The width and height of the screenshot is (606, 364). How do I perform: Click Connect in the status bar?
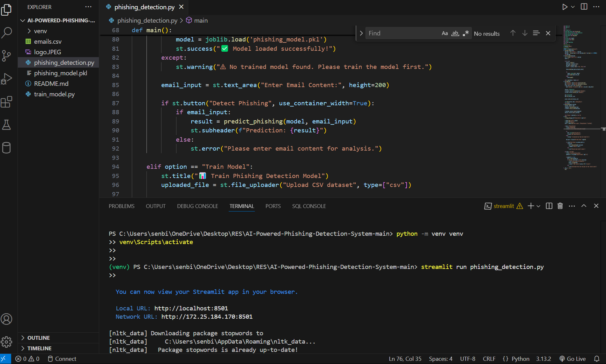click(x=62, y=359)
